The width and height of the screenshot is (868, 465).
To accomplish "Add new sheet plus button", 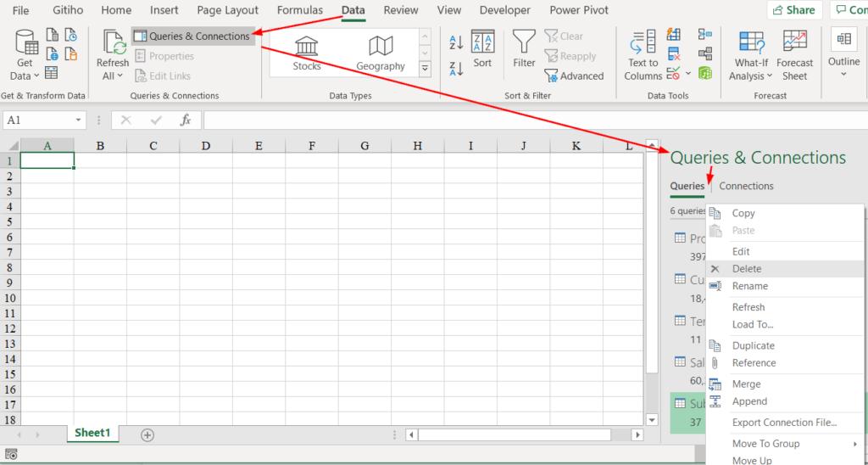I will point(147,435).
